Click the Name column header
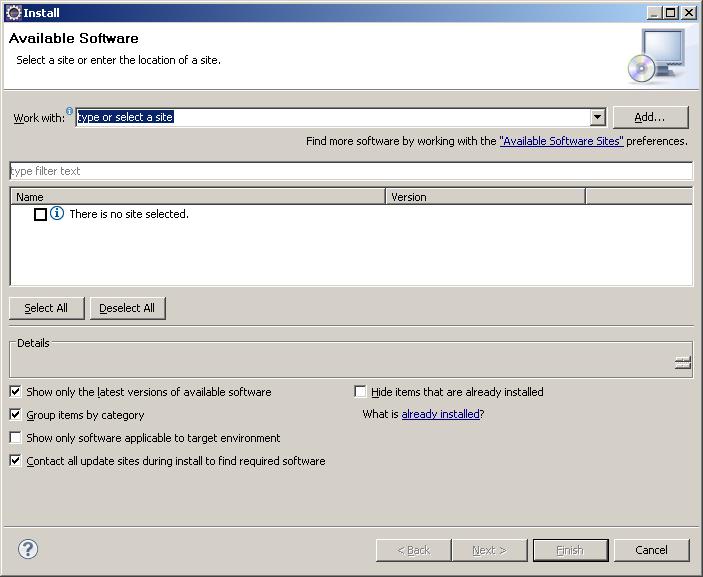The image size is (703, 577). click(197, 197)
